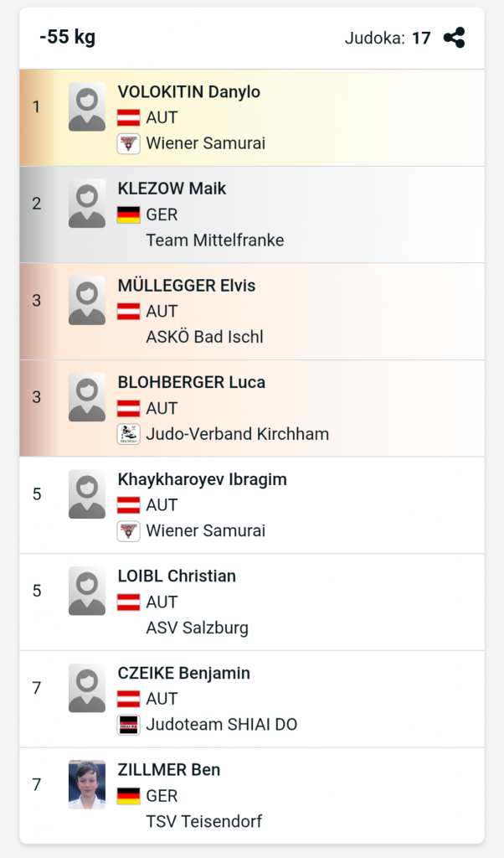Click German flag beside ZILLMER Ben
The image size is (504, 858).
pos(128,796)
